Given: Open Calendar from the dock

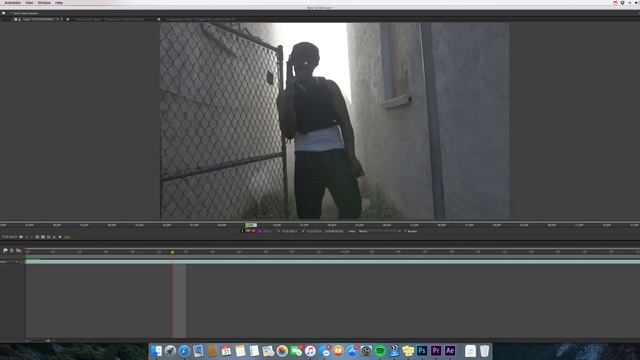Looking at the screenshot, I should point(226,351).
